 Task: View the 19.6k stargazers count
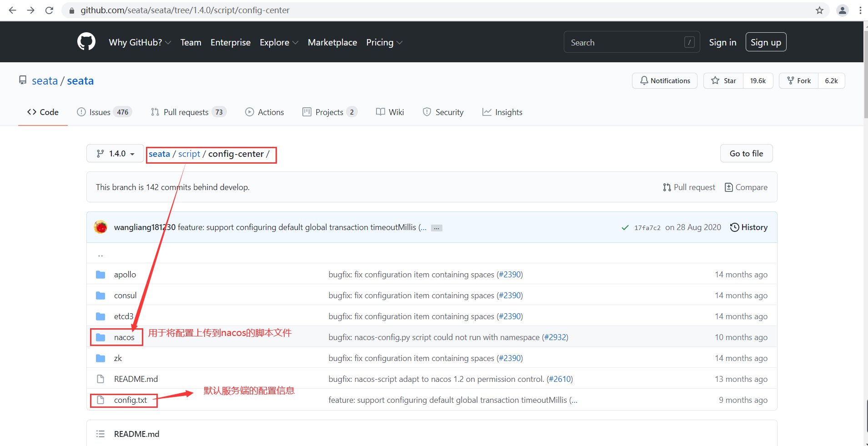758,80
